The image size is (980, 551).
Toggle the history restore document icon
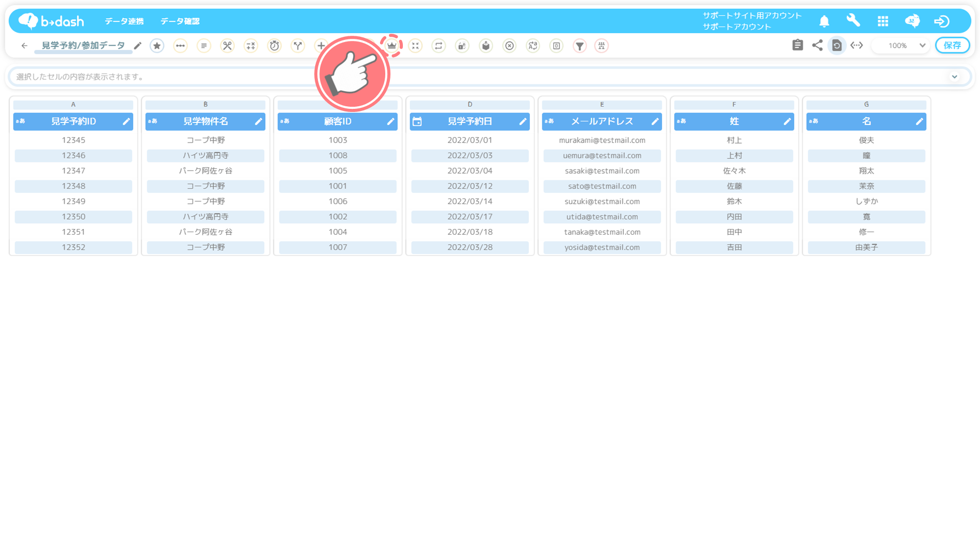point(836,46)
